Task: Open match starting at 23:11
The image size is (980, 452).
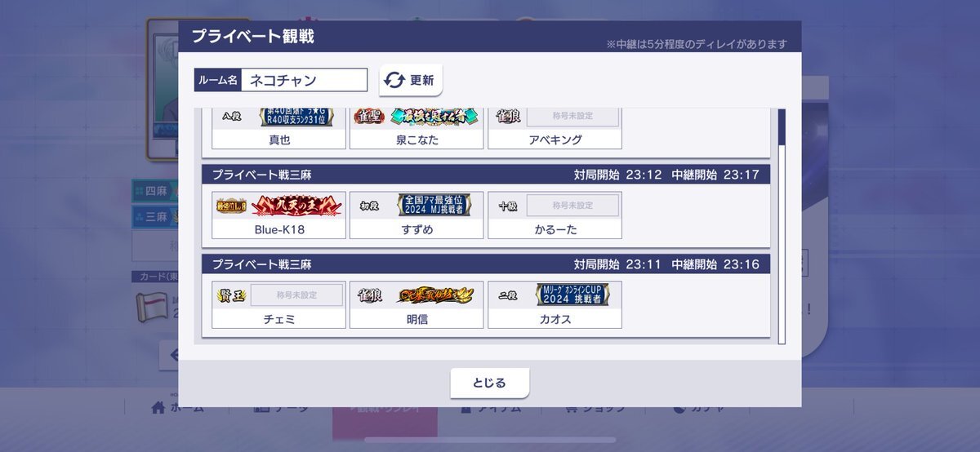Action: tap(486, 296)
